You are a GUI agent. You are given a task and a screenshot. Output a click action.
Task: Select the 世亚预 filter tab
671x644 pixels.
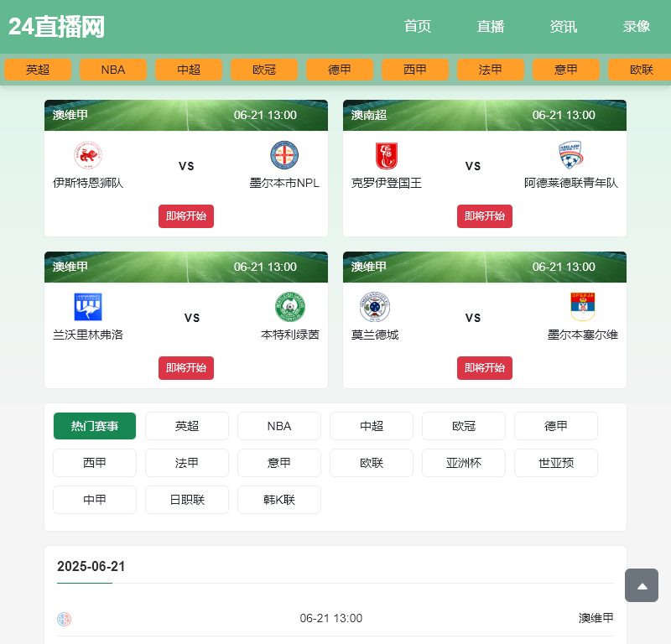(556, 463)
